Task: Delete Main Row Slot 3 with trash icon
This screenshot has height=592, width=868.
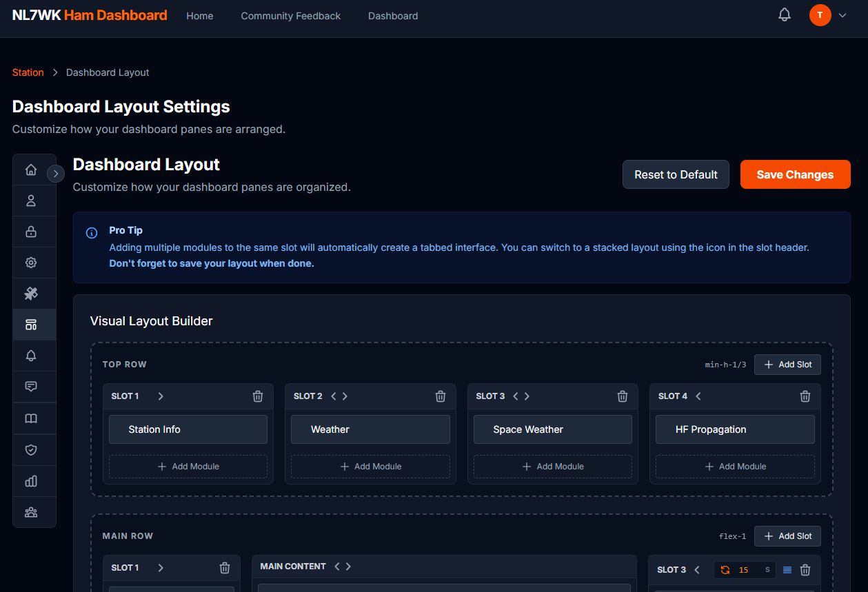Action: [805, 570]
